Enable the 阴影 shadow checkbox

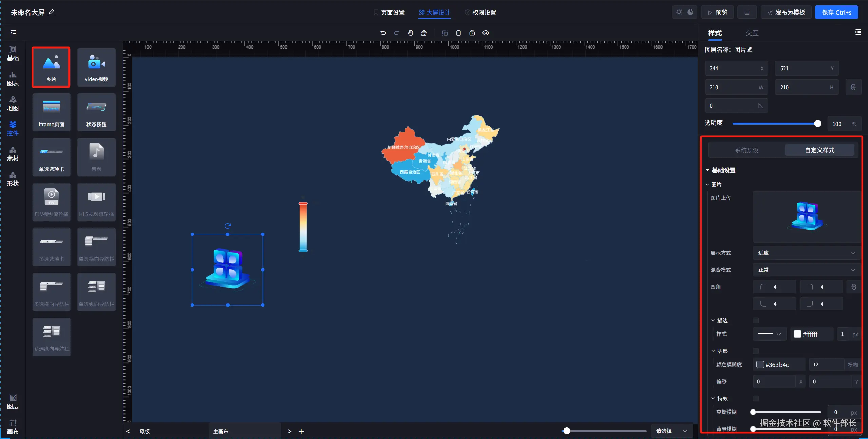click(x=756, y=351)
